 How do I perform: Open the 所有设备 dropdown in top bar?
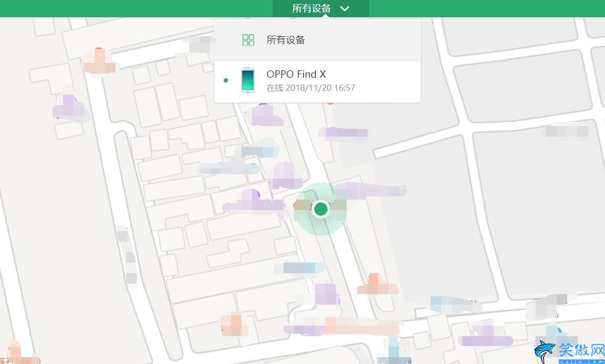(x=321, y=8)
